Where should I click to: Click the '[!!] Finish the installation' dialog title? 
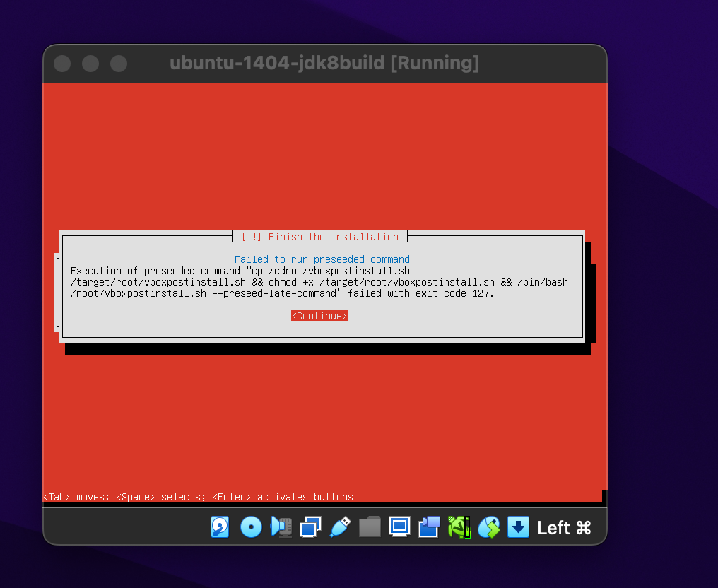coord(319,237)
